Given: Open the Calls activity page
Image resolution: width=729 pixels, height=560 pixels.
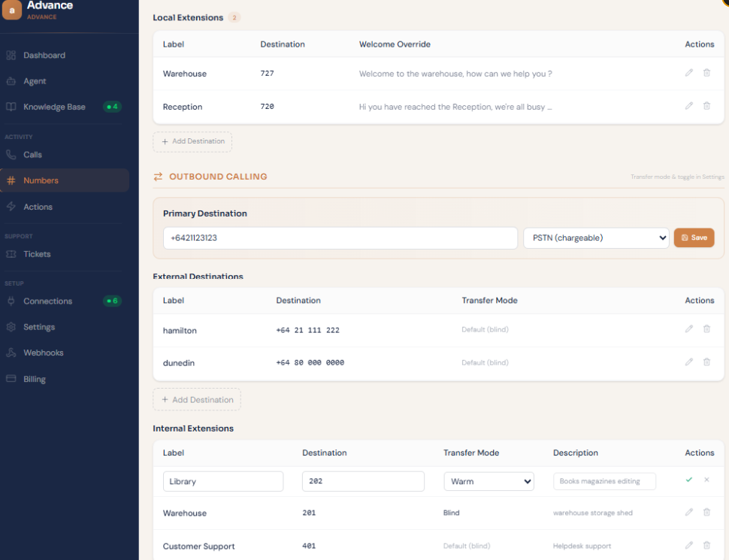Looking at the screenshot, I should pyautogui.click(x=32, y=155).
